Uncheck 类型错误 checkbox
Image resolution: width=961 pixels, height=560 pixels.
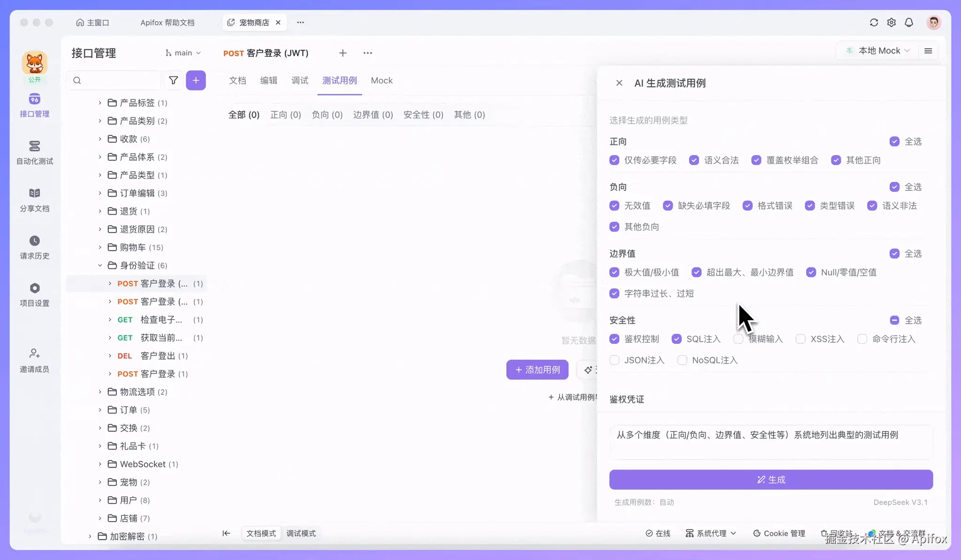tap(810, 206)
